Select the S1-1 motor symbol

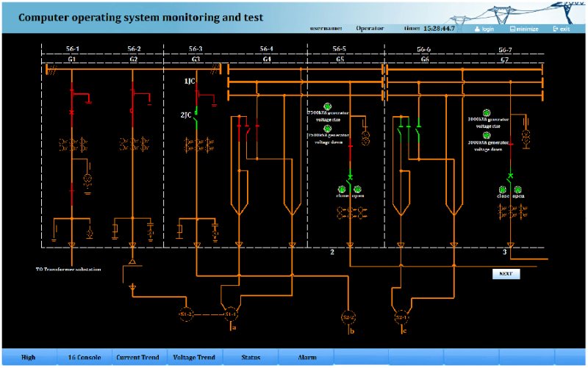click(x=230, y=314)
